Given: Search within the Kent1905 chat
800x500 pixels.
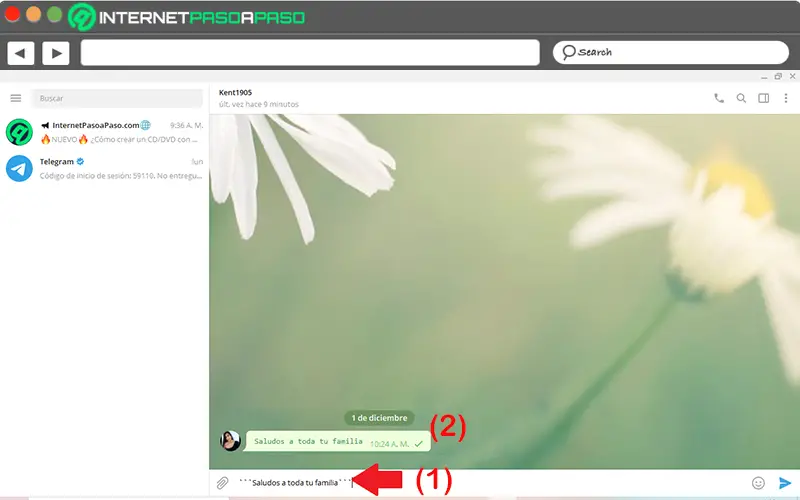Looking at the screenshot, I should (x=741, y=98).
